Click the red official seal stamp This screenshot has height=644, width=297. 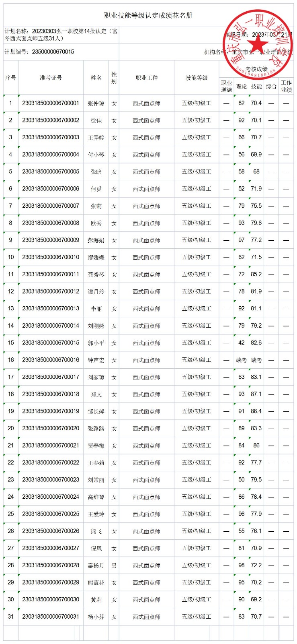point(257,43)
